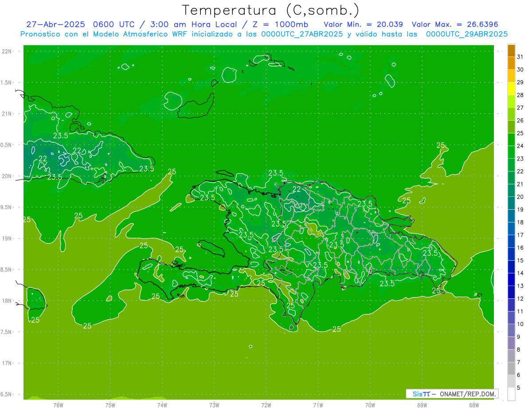Click the "70W" longitude axis label
Image resolution: width=532 pixels, height=411 pixels.
[370, 405]
